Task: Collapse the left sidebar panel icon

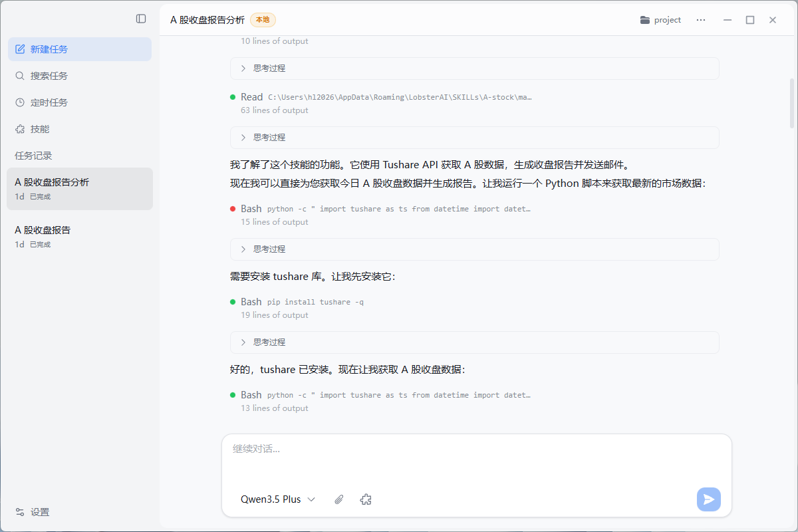Action: [141, 19]
